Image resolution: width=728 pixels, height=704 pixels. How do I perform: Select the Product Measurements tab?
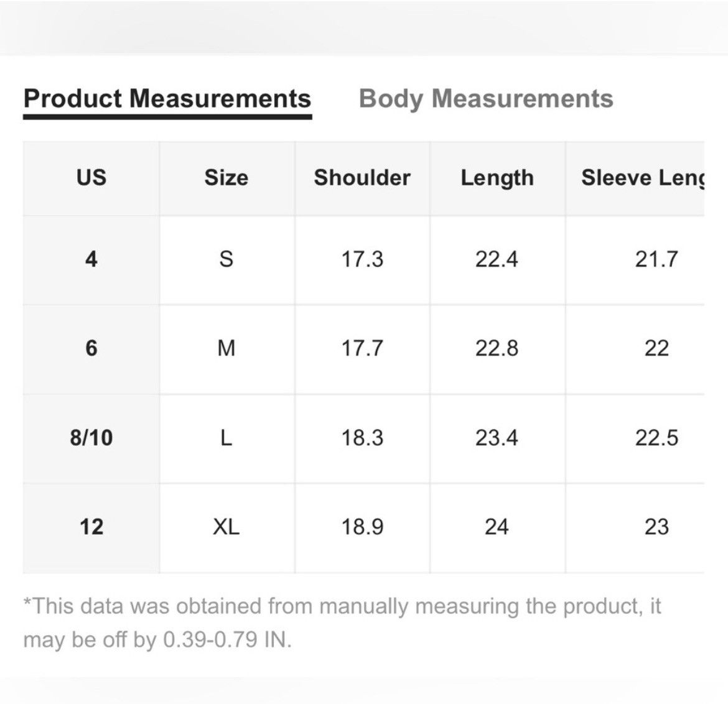[x=167, y=99]
